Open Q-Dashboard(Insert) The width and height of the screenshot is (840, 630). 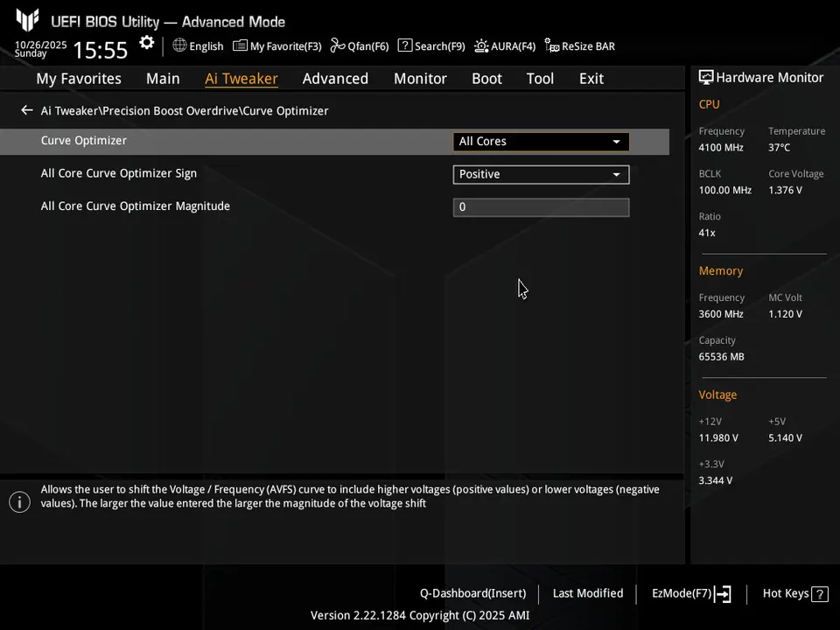(473, 593)
